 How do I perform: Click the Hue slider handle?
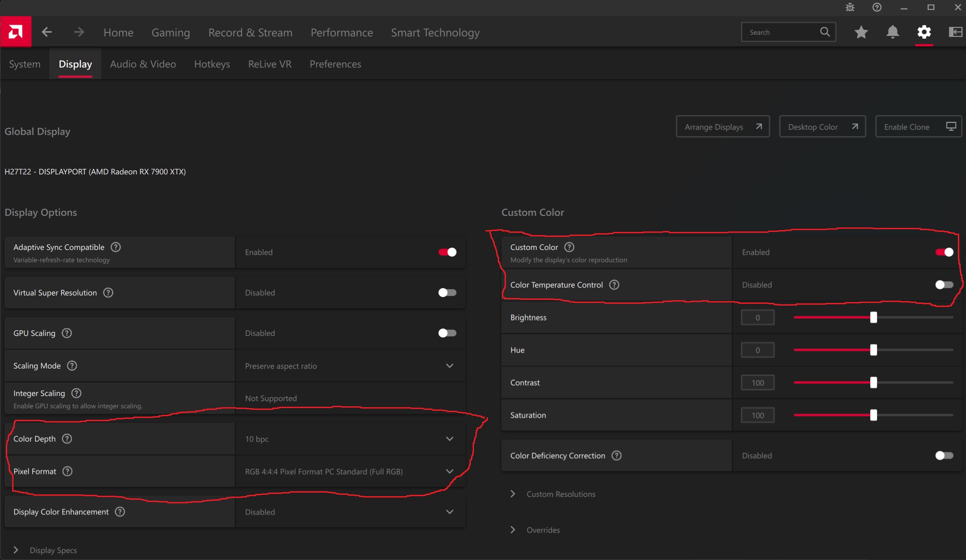873,350
